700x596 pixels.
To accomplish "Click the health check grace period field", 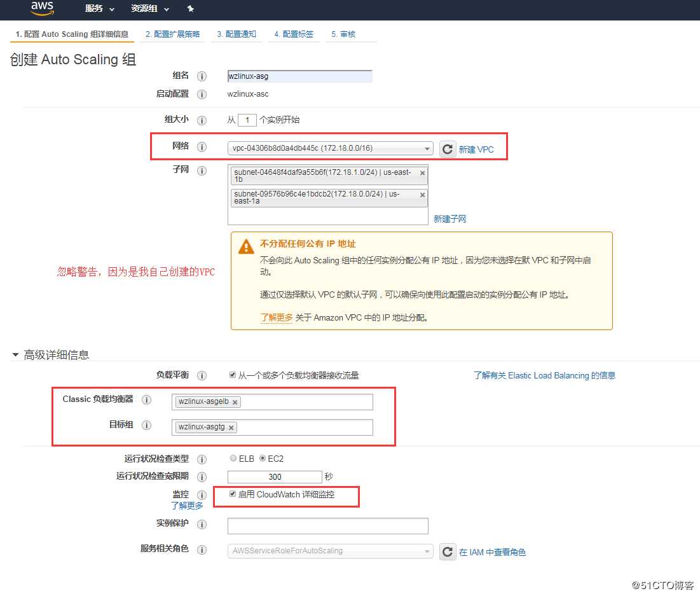I will point(275,477).
